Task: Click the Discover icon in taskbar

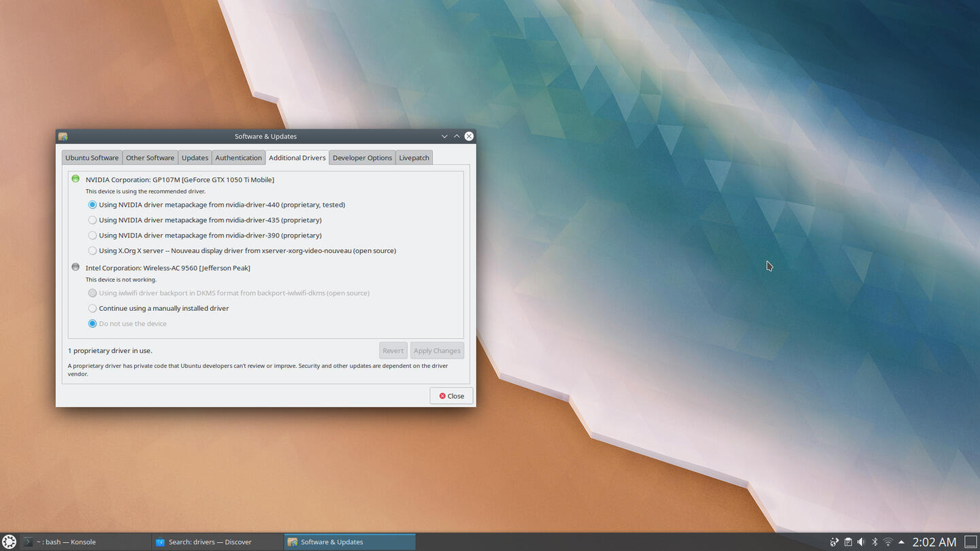Action: (x=160, y=542)
